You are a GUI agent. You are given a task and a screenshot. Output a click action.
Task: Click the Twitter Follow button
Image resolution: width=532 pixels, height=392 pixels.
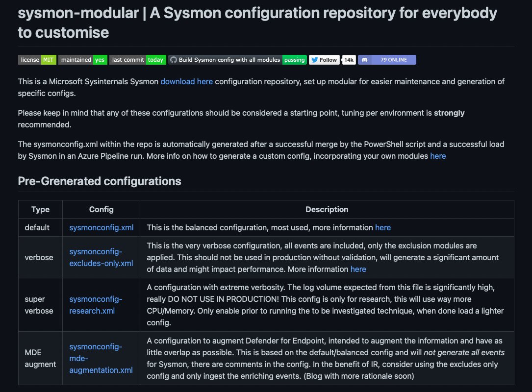click(324, 60)
